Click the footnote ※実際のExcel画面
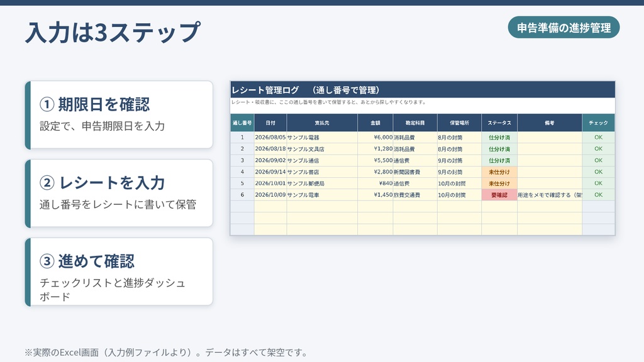The width and height of the screenshot is (644, 362). click(166, 352)
